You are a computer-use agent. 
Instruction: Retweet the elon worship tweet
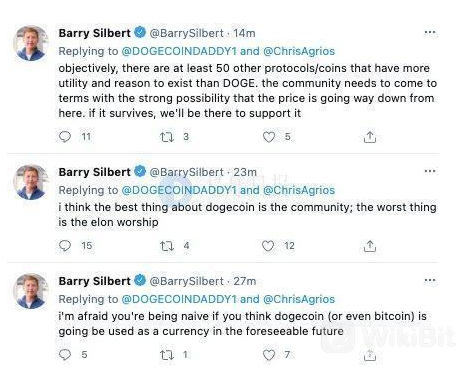point(167,246)
